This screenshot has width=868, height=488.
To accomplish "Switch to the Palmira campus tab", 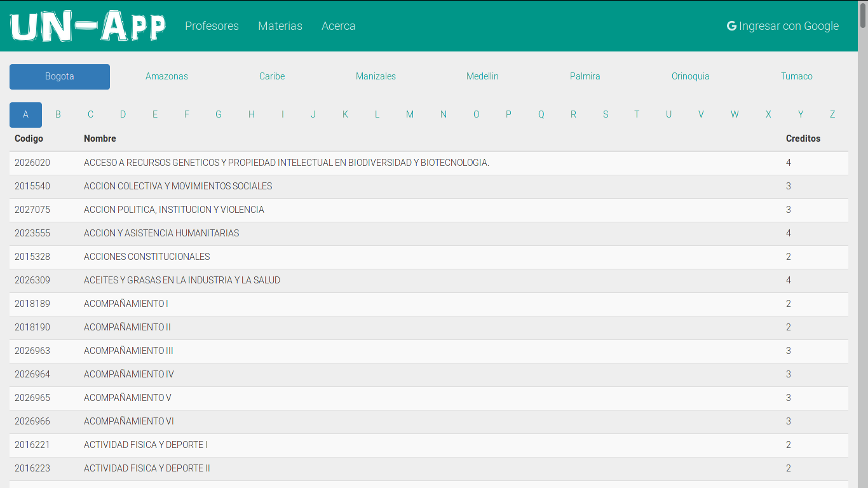I will [585, 76].
